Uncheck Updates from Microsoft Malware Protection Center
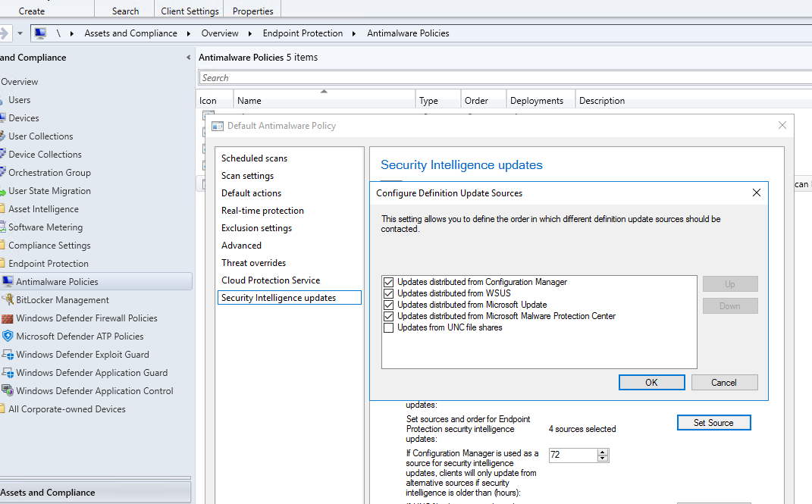The image size is (812, 504). (x=388, y=316)
